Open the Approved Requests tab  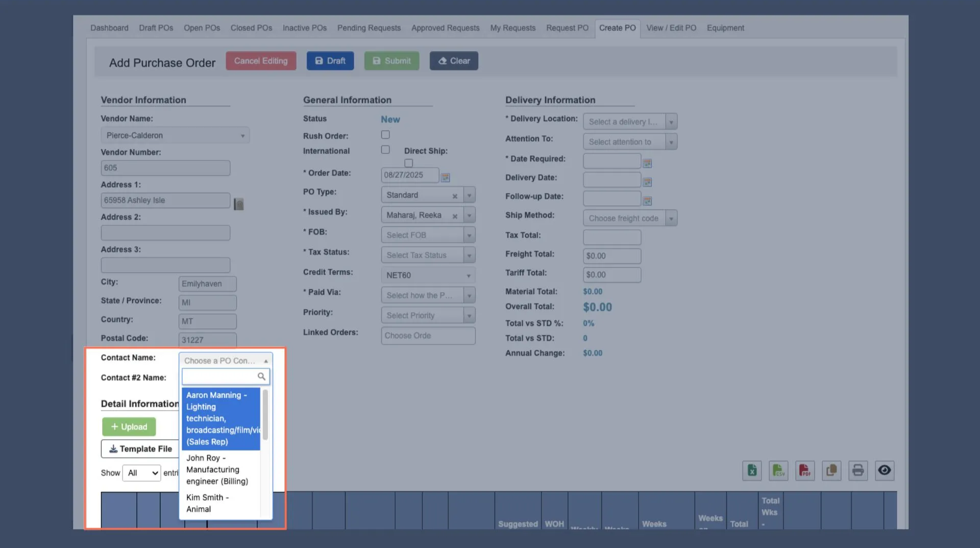pyautogui.click(x=445, y=28)
